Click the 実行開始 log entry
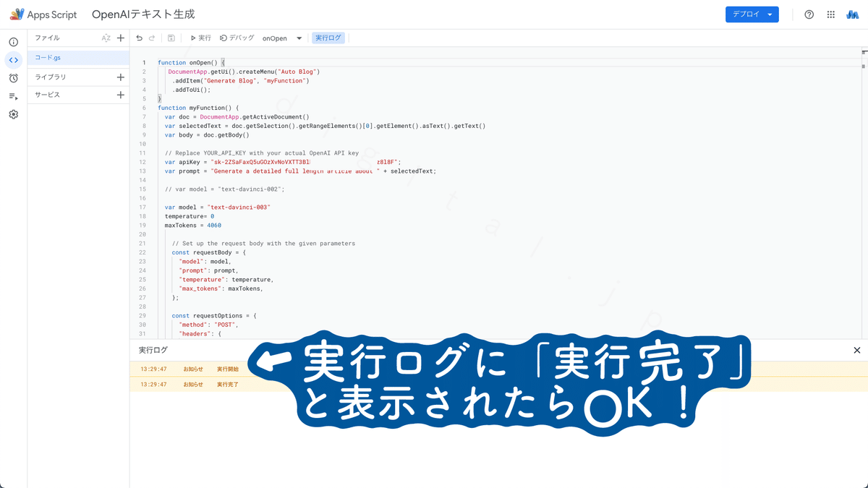Image resolution: width=868 pixels, height=488 pixels. point(228,369)
